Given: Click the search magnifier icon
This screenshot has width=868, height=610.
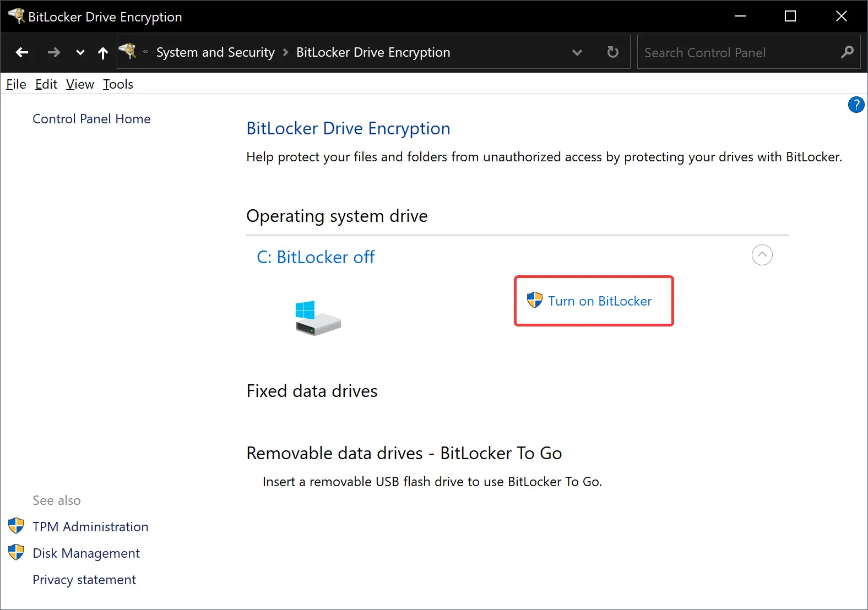Looking at the screenshot, I should pyautogui.click(x=847, y=52).
